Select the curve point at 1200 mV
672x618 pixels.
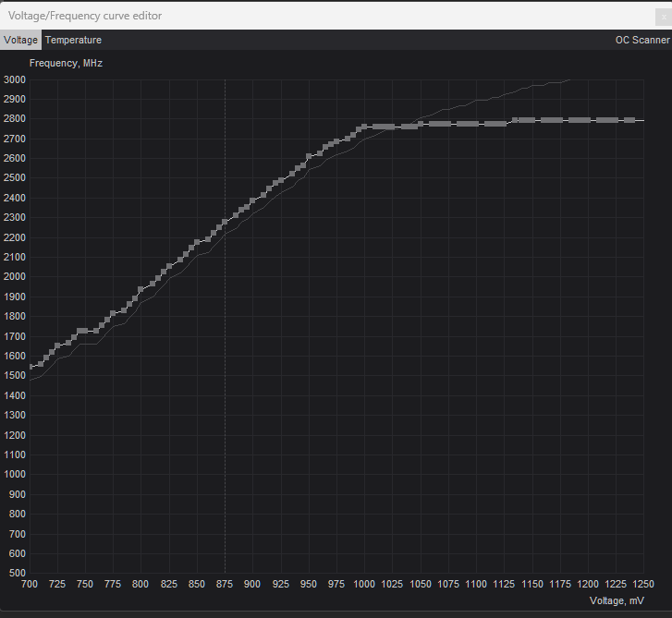(588, 120)
